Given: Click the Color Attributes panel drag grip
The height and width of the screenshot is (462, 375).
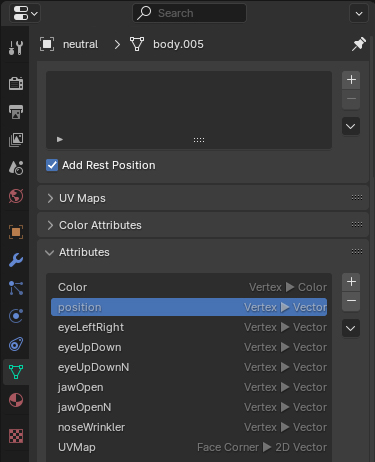Looking at the screenshot, I should point(357,225).
